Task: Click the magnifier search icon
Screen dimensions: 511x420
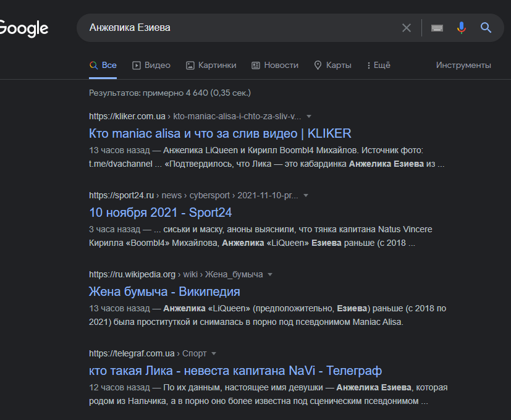Action: click(486, 28)
